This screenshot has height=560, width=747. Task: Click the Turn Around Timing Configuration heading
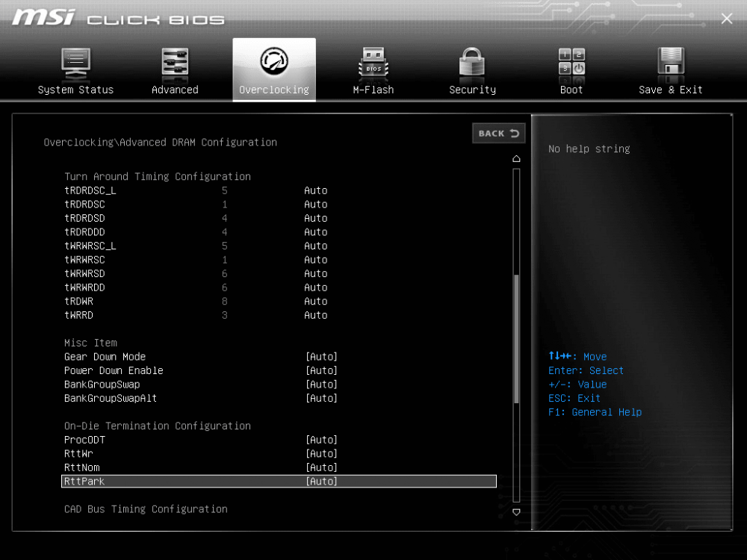[x=157, y=177]
